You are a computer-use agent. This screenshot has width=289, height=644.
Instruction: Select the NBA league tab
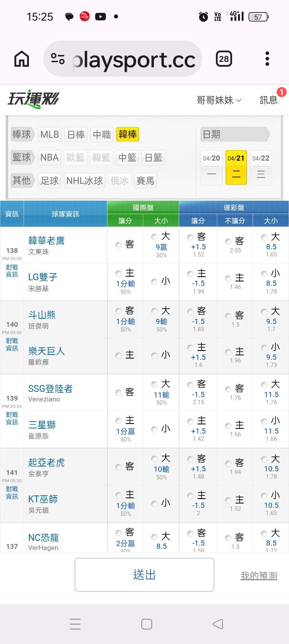[50, 157]
